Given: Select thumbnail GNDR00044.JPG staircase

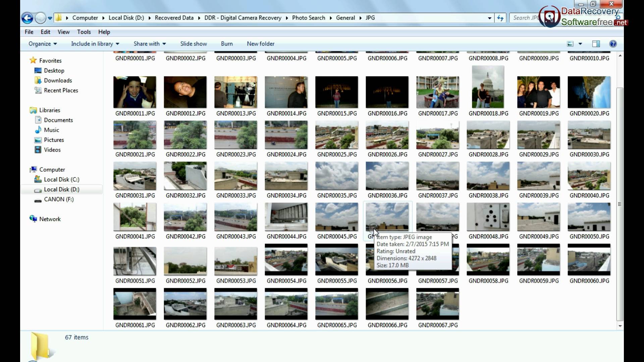Looking at the screenshot, I should coord(286,217).
